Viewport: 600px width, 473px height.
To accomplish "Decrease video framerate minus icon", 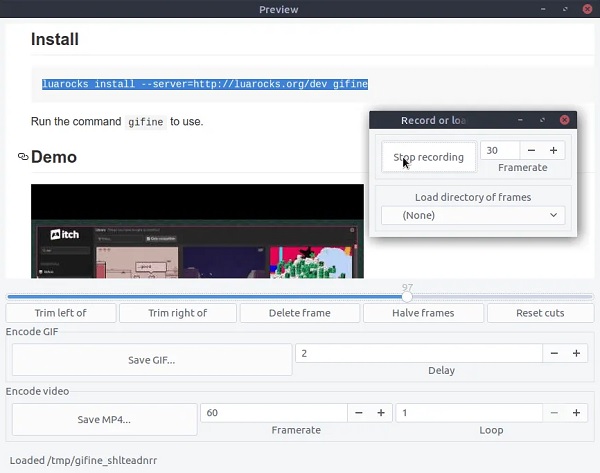I will [359, 413].
